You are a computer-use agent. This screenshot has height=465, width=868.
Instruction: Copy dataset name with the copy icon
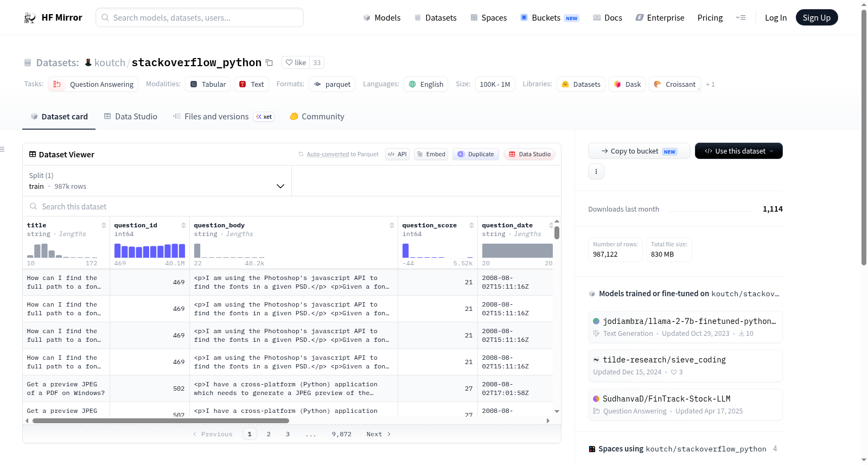(x=269, y=62)
